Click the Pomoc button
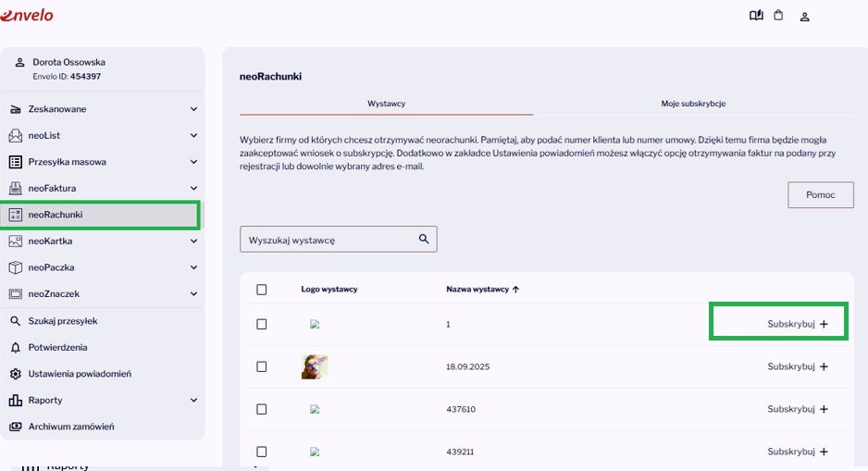The width and height of the screenshot is (868, 471). [x=821, y=195]
